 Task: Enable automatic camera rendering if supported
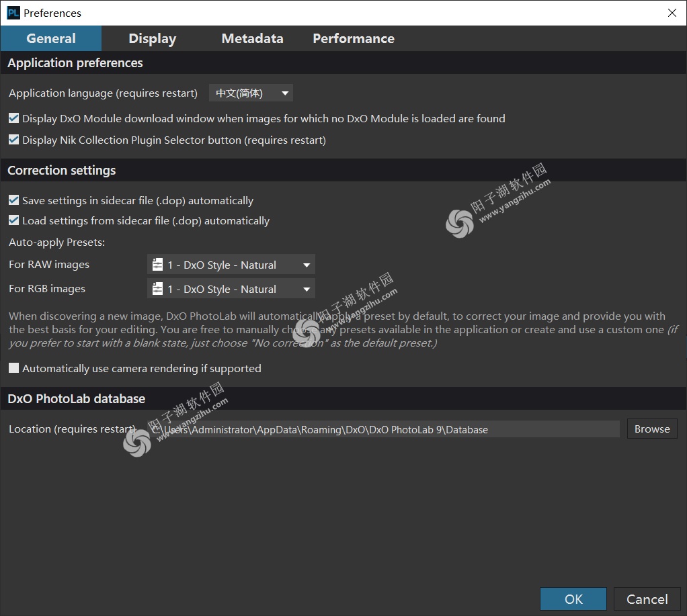[x=13, y=367]
